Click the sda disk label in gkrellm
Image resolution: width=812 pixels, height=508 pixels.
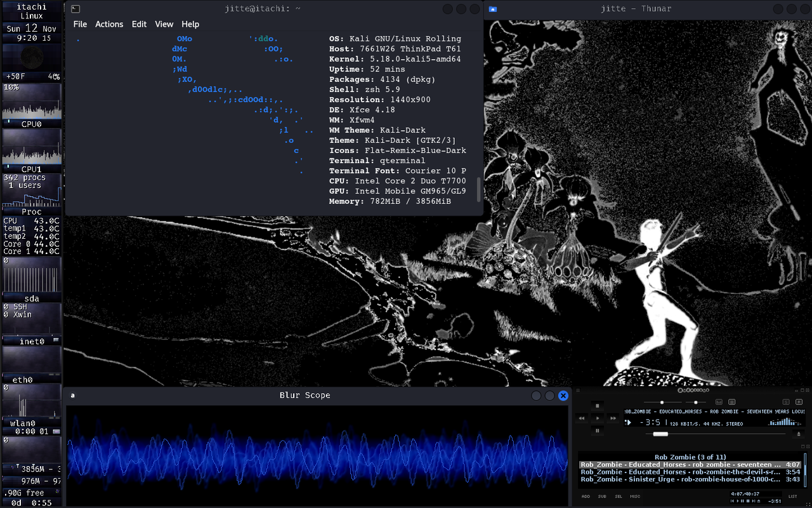[32, 298]
